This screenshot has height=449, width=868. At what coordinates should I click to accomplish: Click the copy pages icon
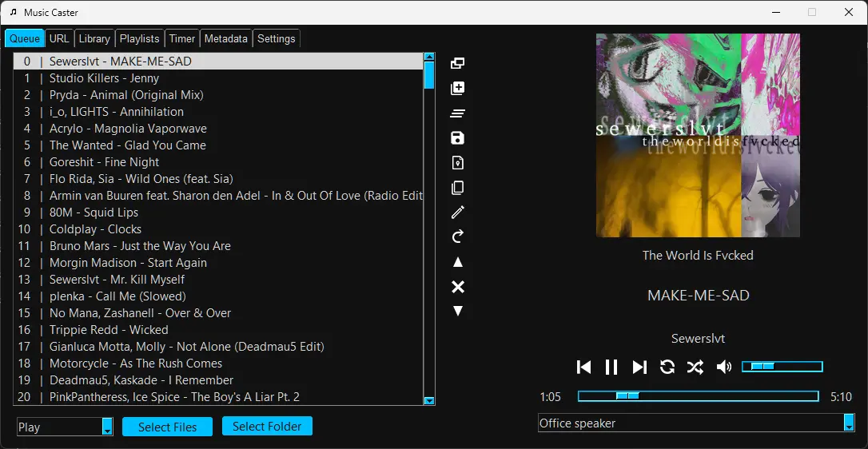(x=458, y=188)
